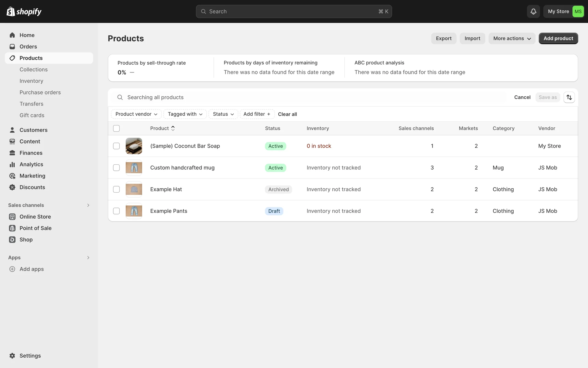Click the Custom handcrafted mug thumbnail

tap(134, 168)
